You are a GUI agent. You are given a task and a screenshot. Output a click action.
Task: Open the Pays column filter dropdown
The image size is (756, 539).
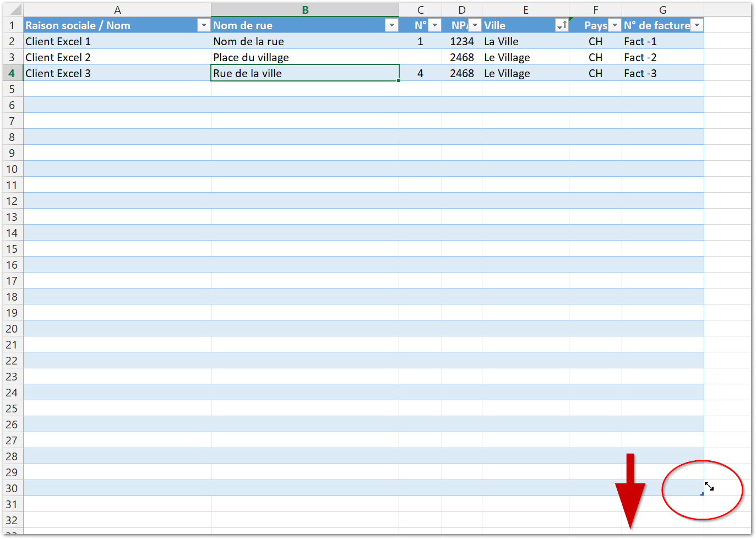click(614, 25)
